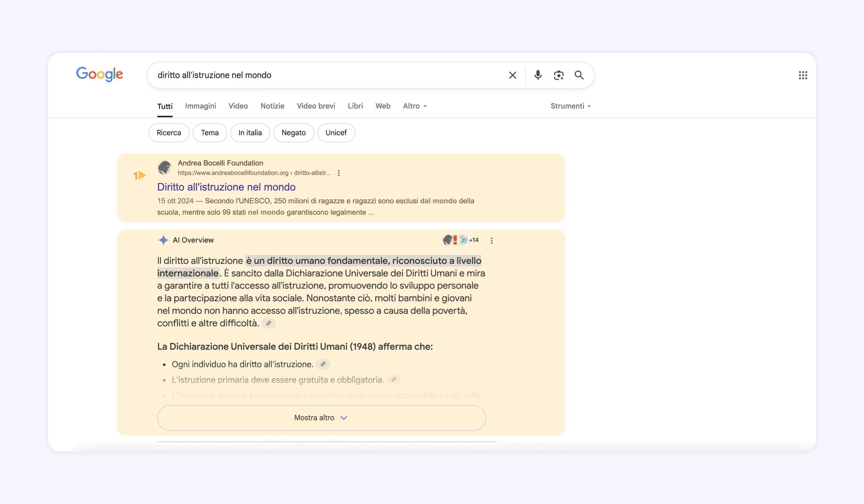Click the andreabocellifoundation.org URL
The height and width of the screenshot is (504, 864).
(254, 173)
